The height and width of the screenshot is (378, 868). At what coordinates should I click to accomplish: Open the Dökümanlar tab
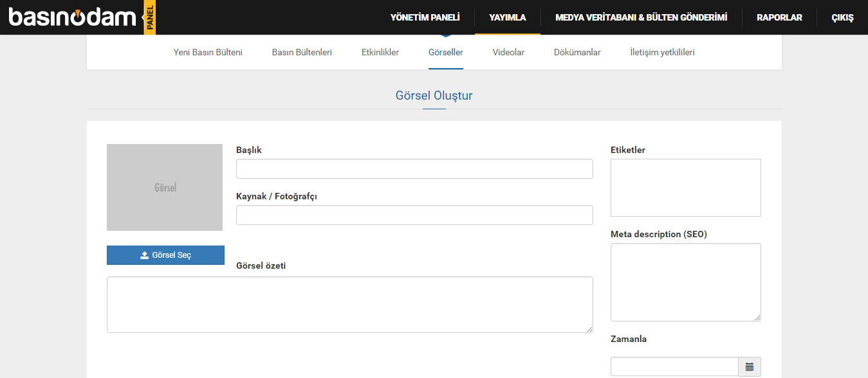click(x=577, y=52)
